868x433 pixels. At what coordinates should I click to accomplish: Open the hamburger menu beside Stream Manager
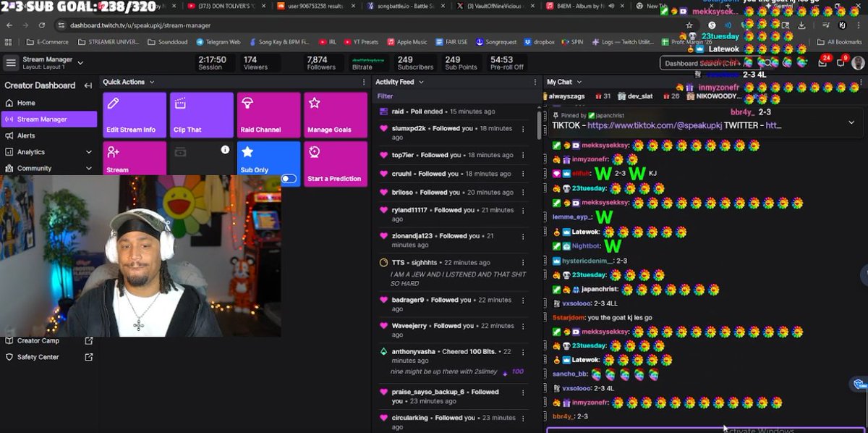(x=11, y=63)
